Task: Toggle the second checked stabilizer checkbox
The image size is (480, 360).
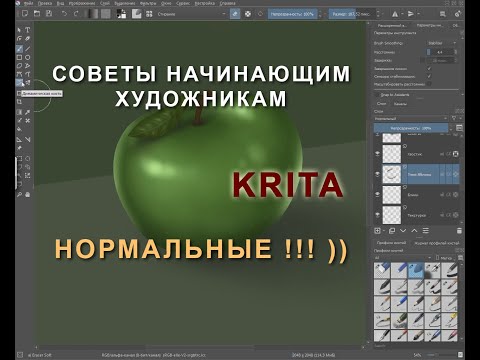Action: click(x=429, y=76)
